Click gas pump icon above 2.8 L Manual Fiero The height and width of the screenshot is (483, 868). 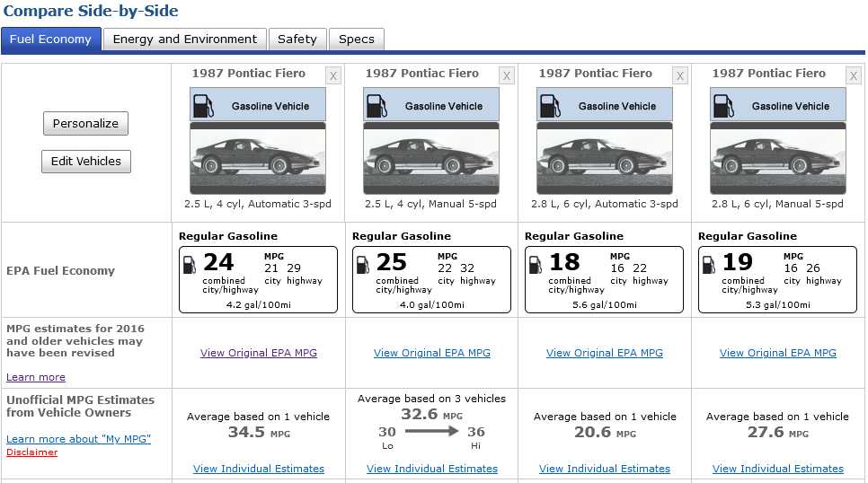tap(723, 106)
